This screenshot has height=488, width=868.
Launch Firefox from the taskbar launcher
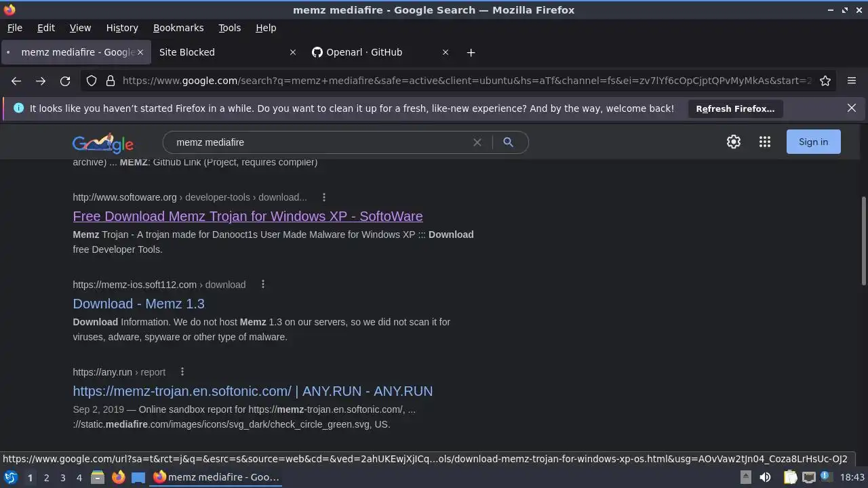[x=118, y=477]
